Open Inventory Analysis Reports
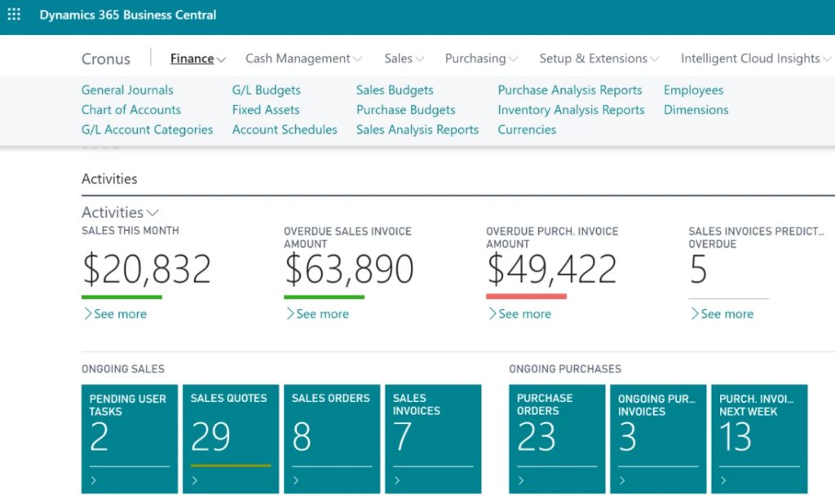Screen dimensions: 835x504 point(571,110)
